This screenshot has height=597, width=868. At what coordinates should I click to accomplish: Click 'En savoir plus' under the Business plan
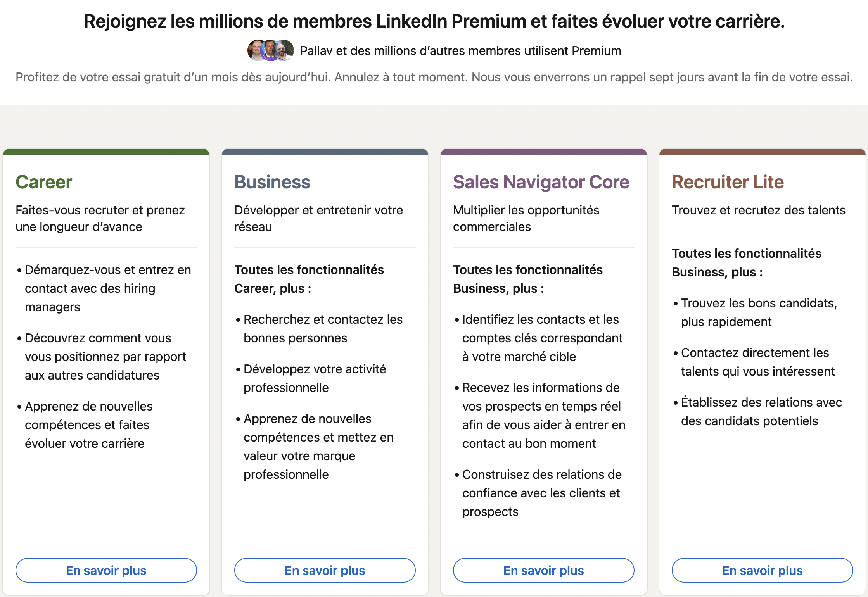pos(325,570)
